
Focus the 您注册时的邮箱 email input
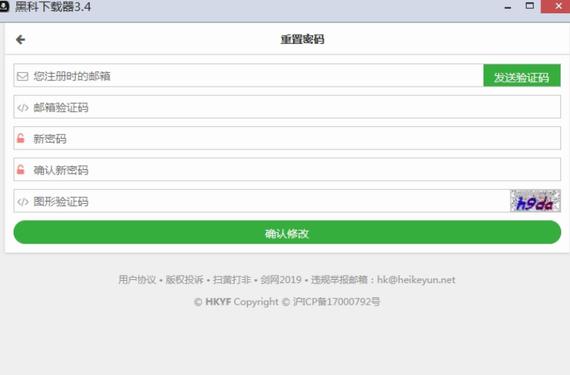pos(249,76)
